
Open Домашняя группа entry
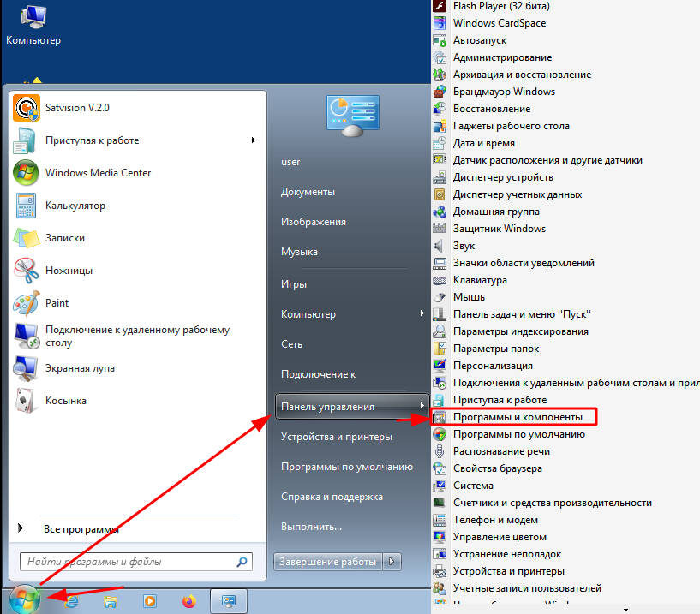(x=496, y=212)
